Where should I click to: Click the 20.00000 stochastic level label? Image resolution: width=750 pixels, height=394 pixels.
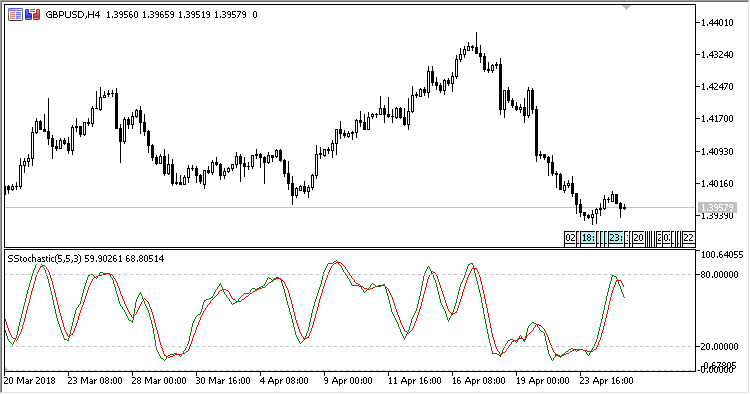click(x=719, y=346)
